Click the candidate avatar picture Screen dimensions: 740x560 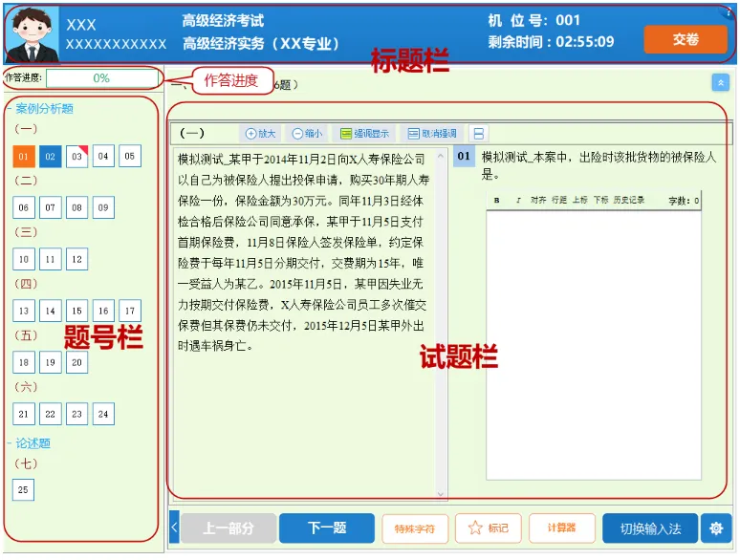coord(32,34)
